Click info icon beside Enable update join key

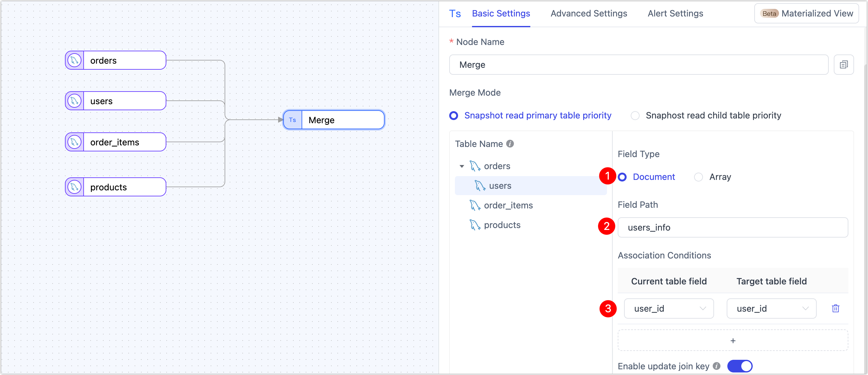717,366
